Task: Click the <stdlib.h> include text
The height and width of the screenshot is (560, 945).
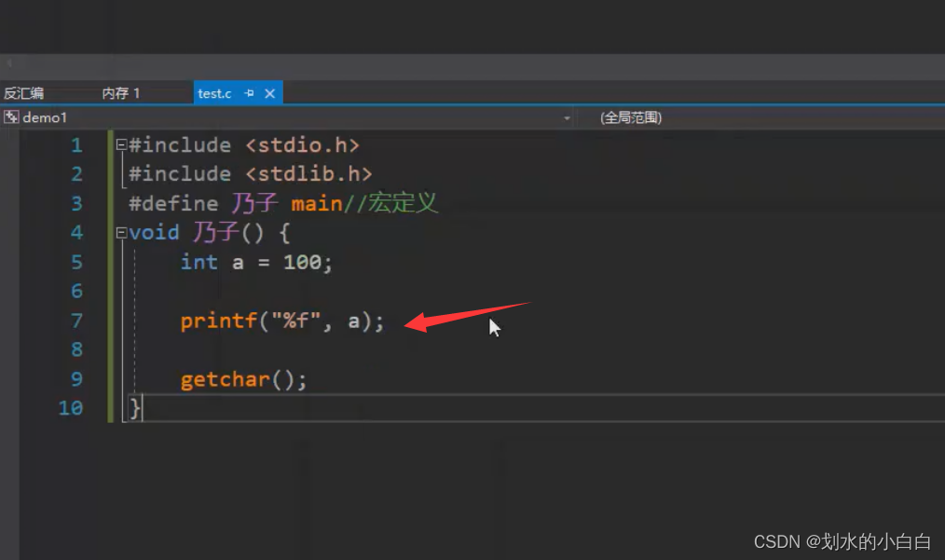Action: (308, 174)
